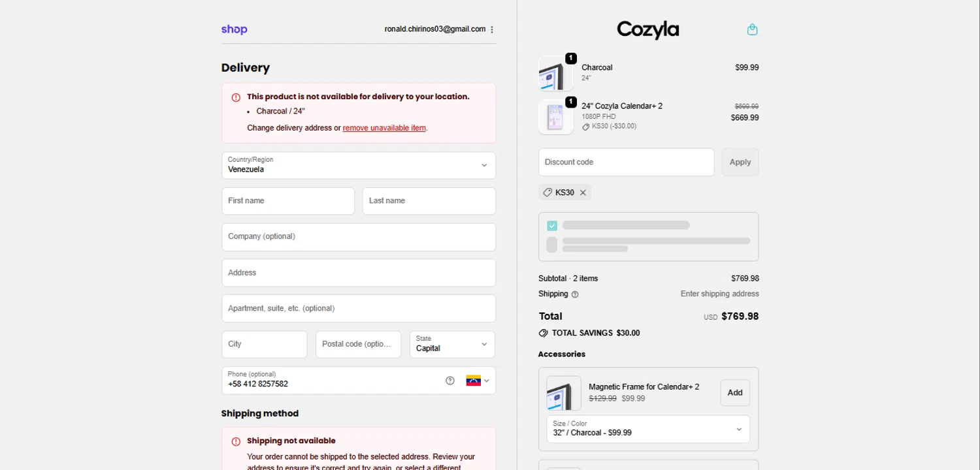Open the State dropdown showing Capital
980x470 pixels.
click(x=452, y=344)
